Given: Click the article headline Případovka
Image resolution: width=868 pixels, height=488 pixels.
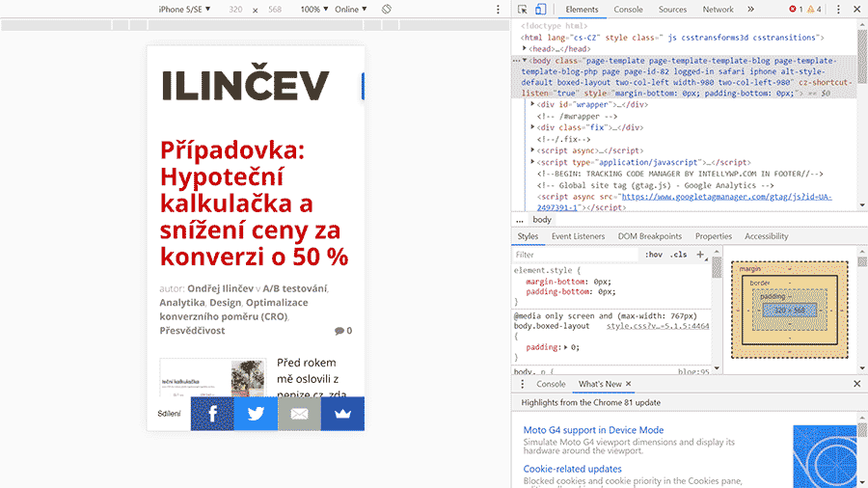Looking at the screenshot, I should pyautogui.click(x=254, y=203).
